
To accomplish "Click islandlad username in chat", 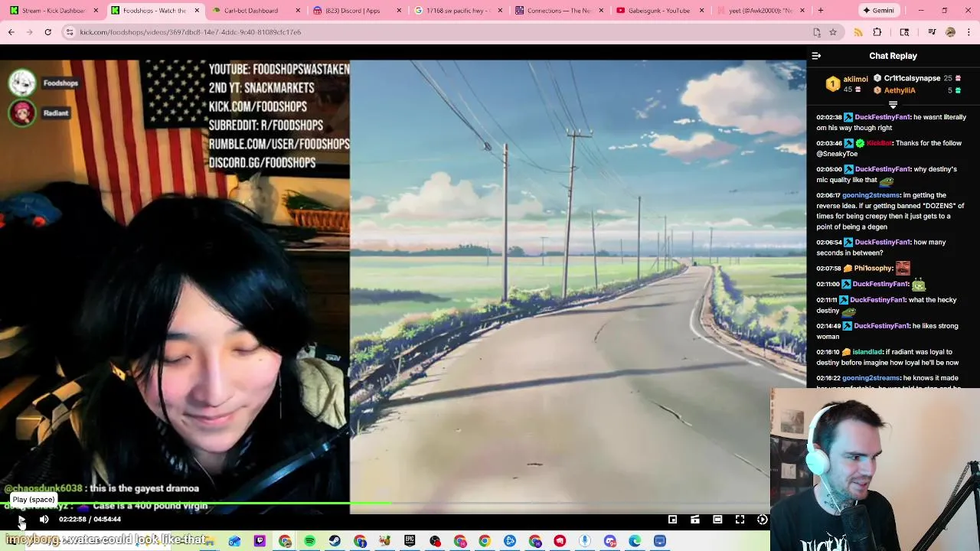I will pos(867,352).
